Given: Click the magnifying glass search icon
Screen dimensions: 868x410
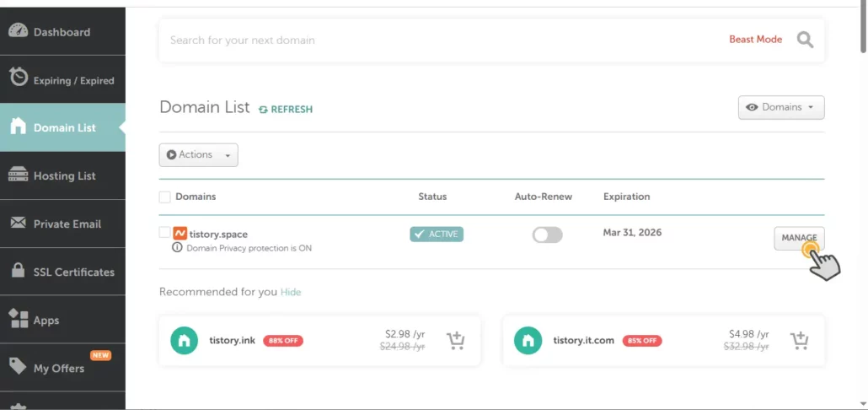Looking at the screenshot, I should coord(805,40).
